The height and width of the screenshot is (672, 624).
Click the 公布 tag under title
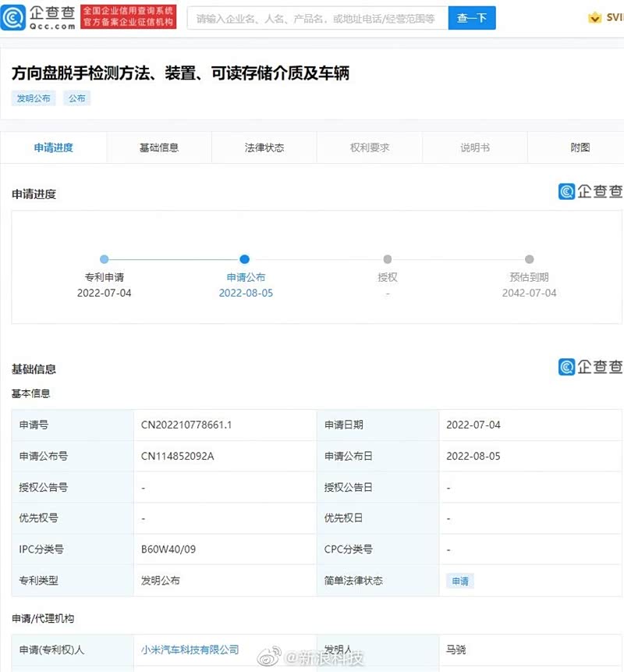(x=76, y=98)
